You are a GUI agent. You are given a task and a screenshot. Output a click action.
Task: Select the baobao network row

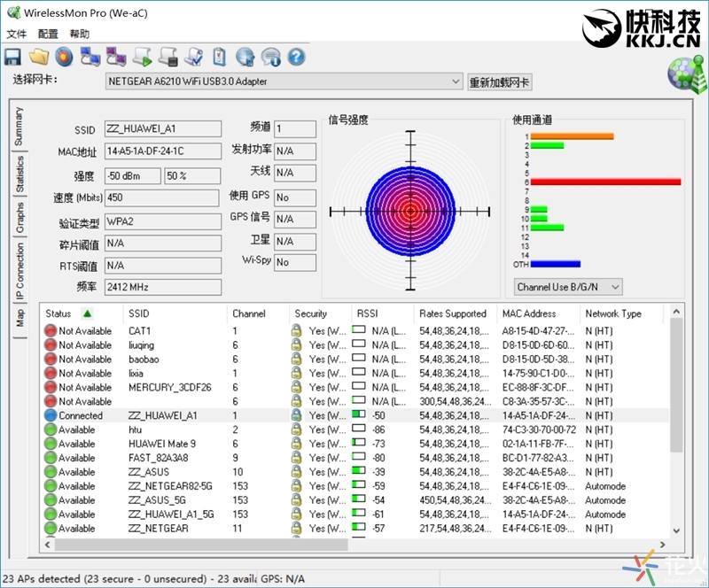pyautogui.click(x=355, y=359)
